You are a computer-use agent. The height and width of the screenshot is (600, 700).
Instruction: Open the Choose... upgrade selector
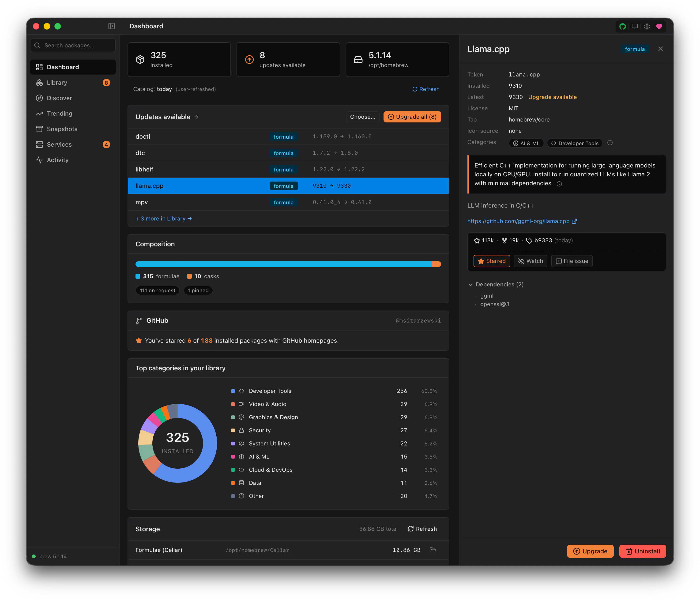click(362, 117)
